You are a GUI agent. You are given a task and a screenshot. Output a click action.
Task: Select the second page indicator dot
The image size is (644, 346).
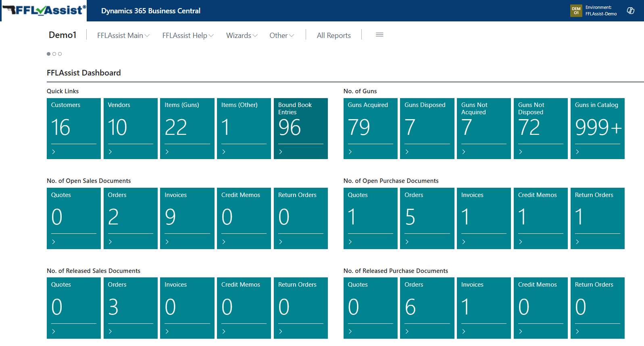54,54
